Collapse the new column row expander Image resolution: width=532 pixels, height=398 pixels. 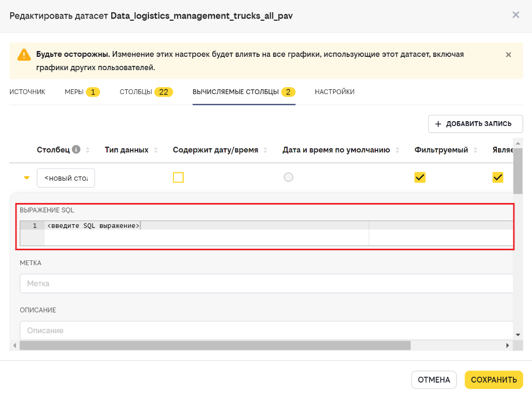[27, 177]
